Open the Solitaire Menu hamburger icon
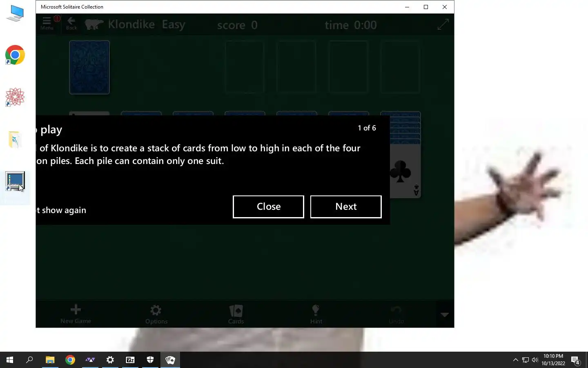This screenshot has width=588, height=368. pos(47,23)
